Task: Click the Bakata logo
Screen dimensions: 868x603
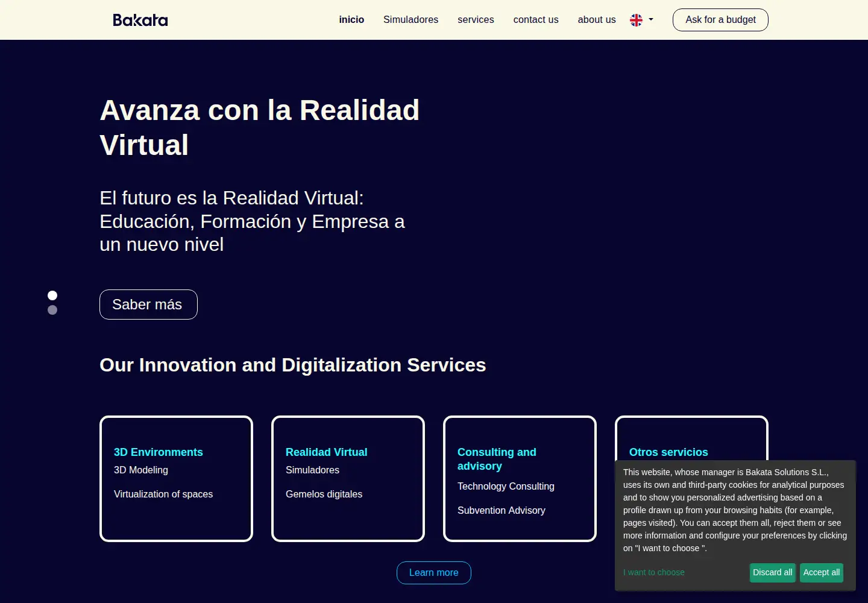Action: [140, 20]
